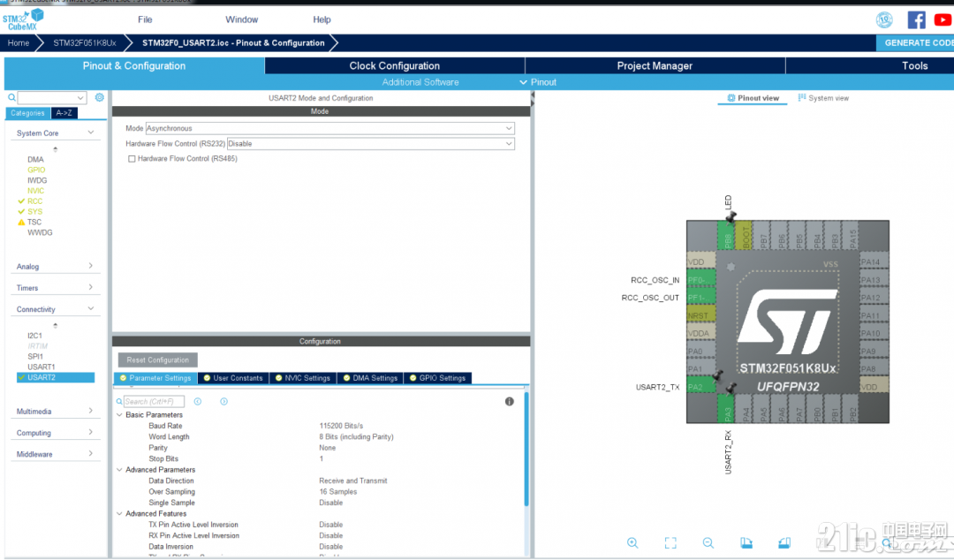This screenshot has width=954, height=560.
Task: Enable Hardware Flow Control (RS485) checkbox
Action: point(132,159)
